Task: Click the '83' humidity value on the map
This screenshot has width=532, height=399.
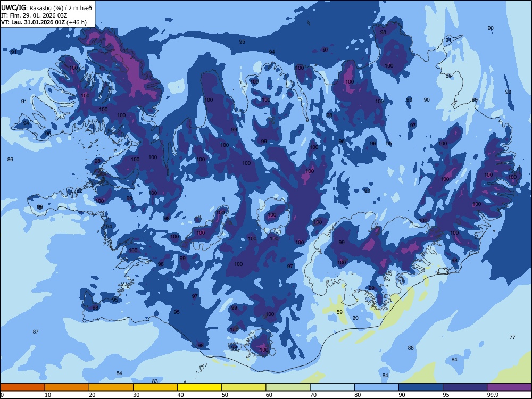Action: [x=155, y=381]
